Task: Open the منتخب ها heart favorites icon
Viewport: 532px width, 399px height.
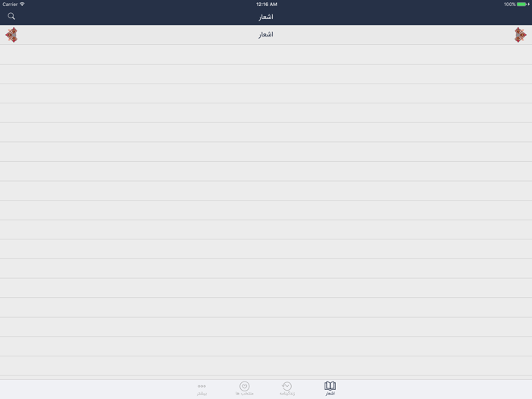Action: [244, 386]
